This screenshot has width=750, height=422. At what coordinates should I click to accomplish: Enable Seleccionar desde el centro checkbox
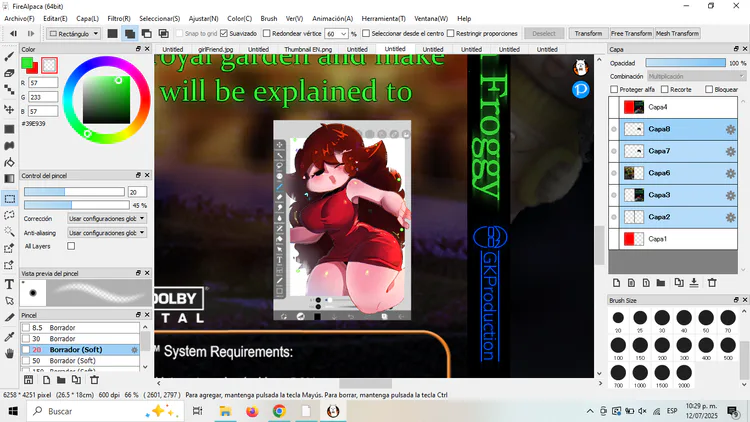pos(366,33)
